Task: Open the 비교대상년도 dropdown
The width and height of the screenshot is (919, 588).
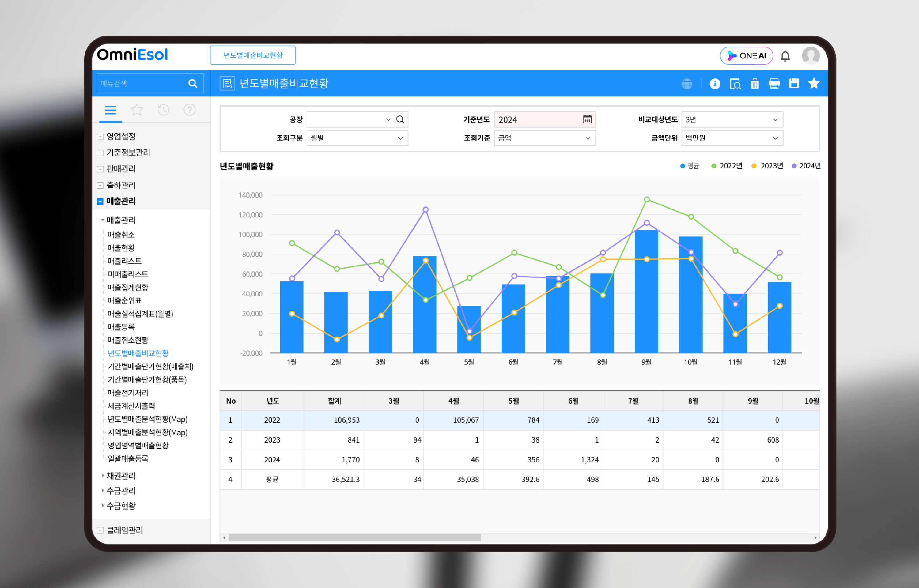Action: (732, 119)
